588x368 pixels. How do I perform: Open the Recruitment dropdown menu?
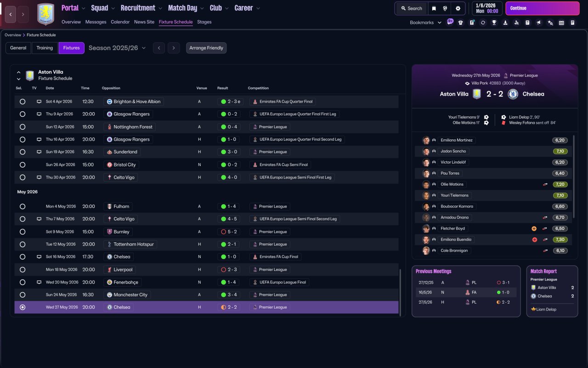coord(141,8)
